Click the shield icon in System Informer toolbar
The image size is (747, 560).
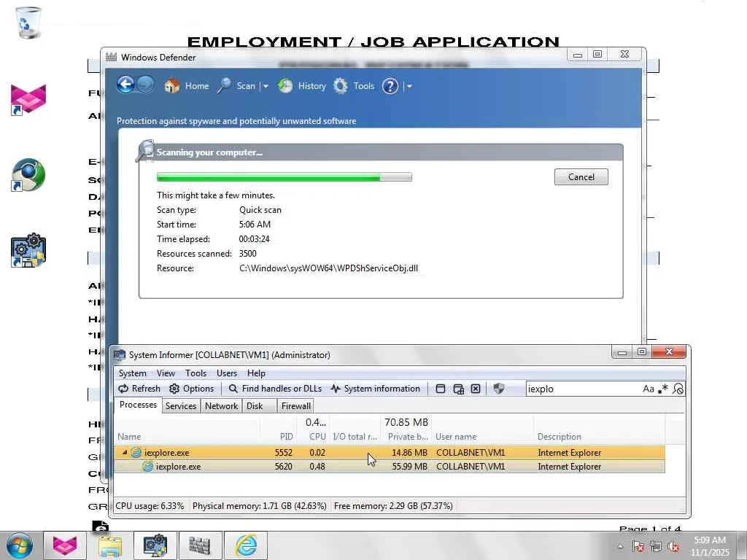coord(498,389)
